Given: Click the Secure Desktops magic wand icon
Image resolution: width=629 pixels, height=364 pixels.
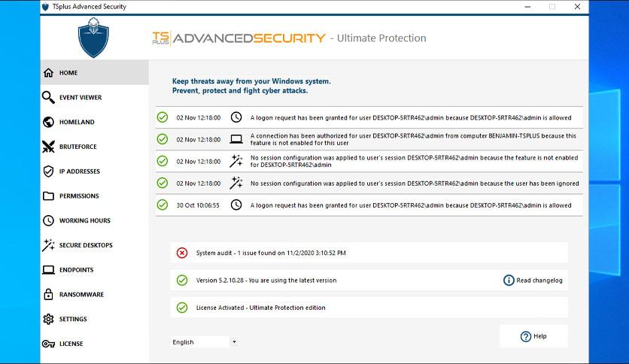Looking at the screenshot, I should pyautogui.click(x=48, y=245).
